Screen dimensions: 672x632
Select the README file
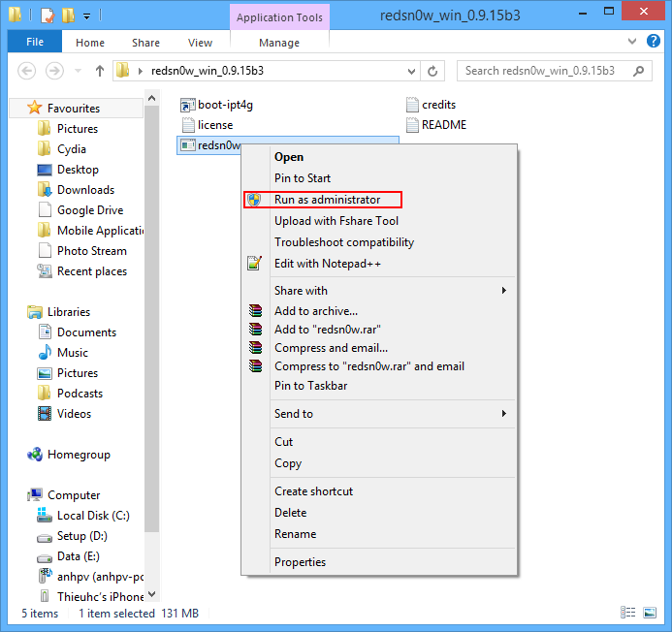pos(435,125)
